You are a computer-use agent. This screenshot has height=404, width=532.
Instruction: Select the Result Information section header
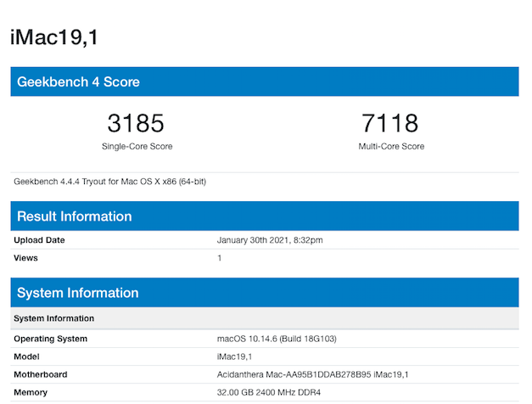click(75, 216)
